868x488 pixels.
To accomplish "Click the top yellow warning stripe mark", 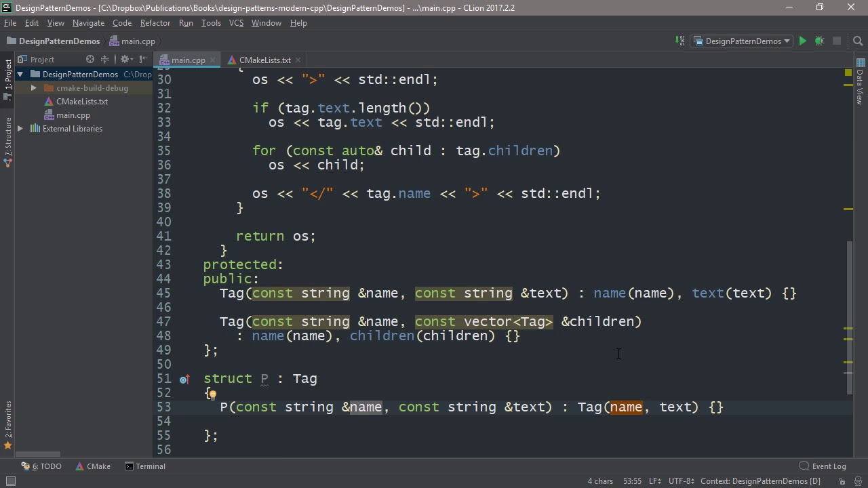I will pos(848,85).
